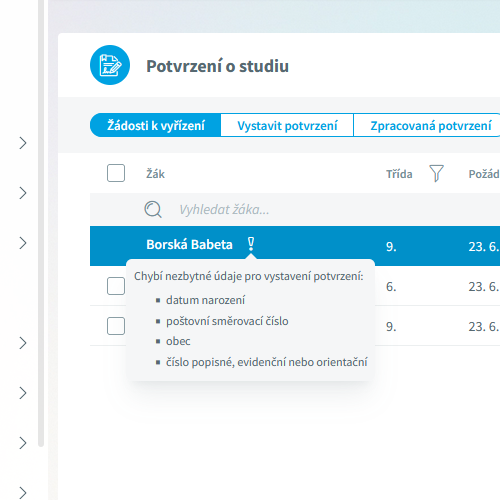The image size is (500, 500).
Task: Expand the third sidebar chevron from top
Action: 23,243
